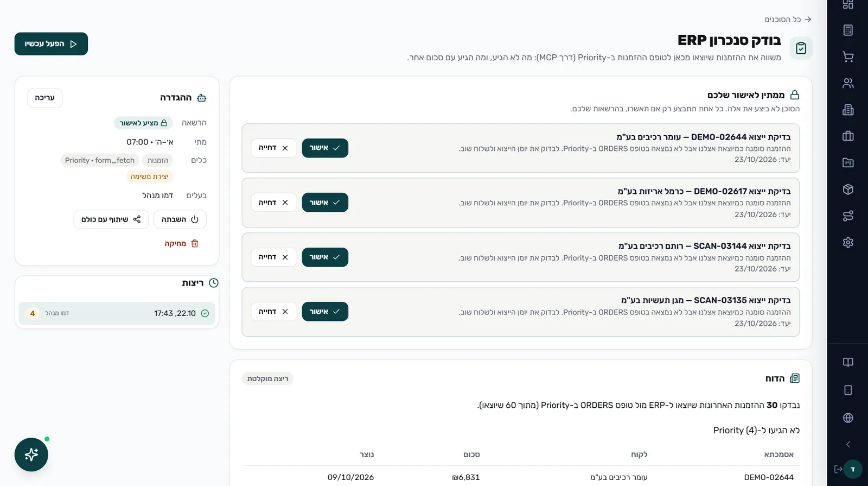Select the briefcase icon in the sidebar
The width and height of the screenshot is (868, 486).
tap(848, 136)
